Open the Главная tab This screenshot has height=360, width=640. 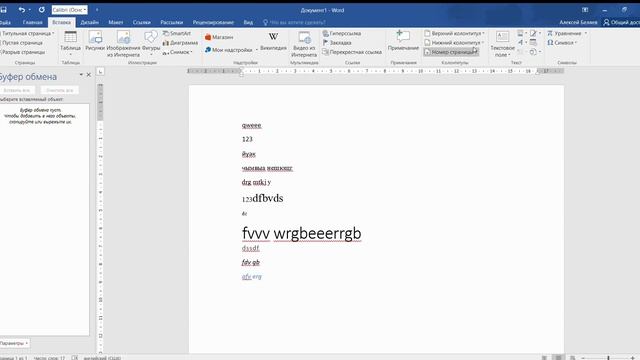[x=33, y=22]
